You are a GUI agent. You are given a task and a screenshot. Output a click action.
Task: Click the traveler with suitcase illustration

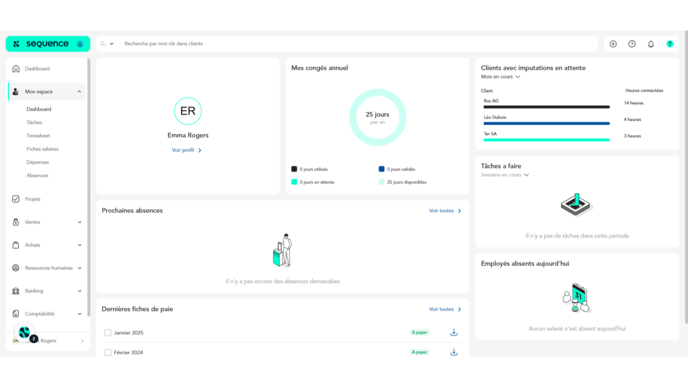pos(283,251)
